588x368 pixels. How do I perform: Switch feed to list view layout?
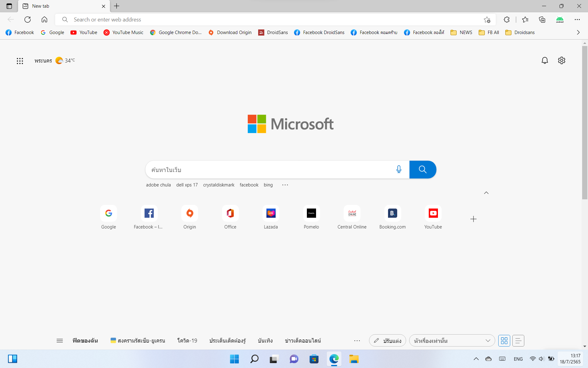click(x=518, y=340)
